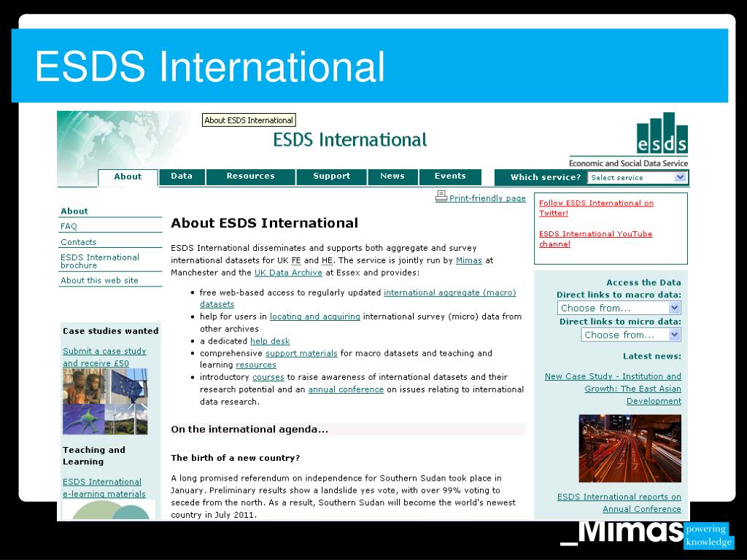The height and width of the screenshot is (560, 747).
Task: Open the macro data Choose from dropdown
Action: tap(619, 308)
